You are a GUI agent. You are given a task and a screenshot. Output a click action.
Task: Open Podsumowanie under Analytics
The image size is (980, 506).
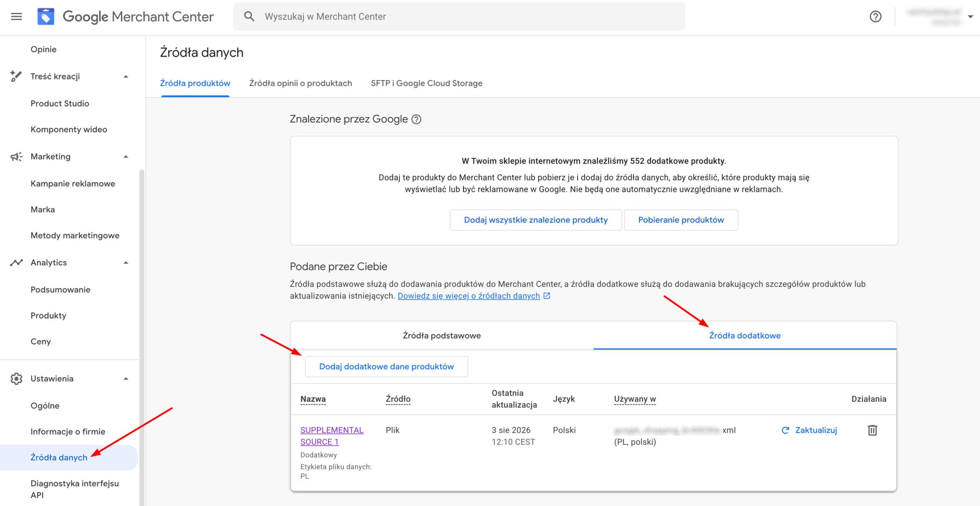(60, 290)
